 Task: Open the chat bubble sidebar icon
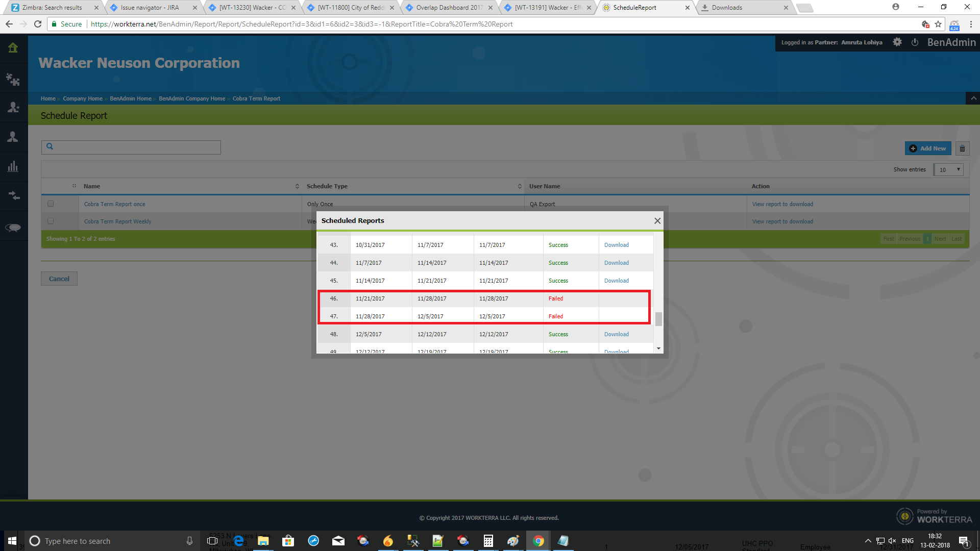(x=13, y=227)
